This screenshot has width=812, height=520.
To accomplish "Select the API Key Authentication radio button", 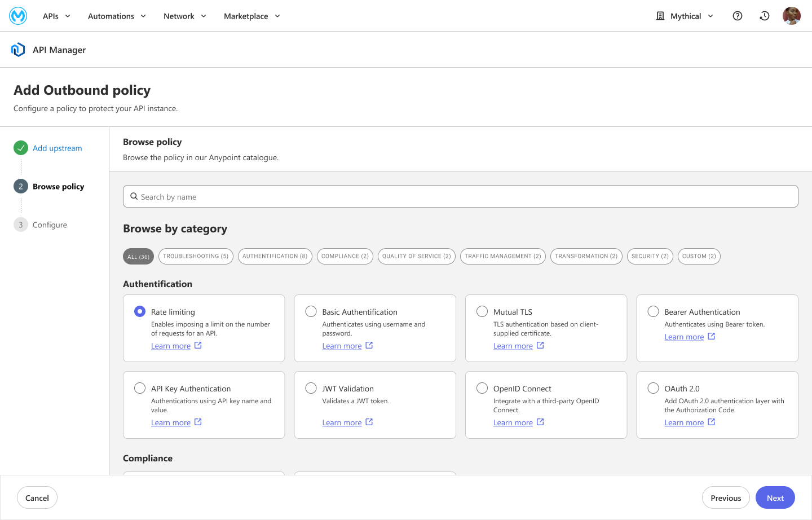I will click(x=140, y=388).
